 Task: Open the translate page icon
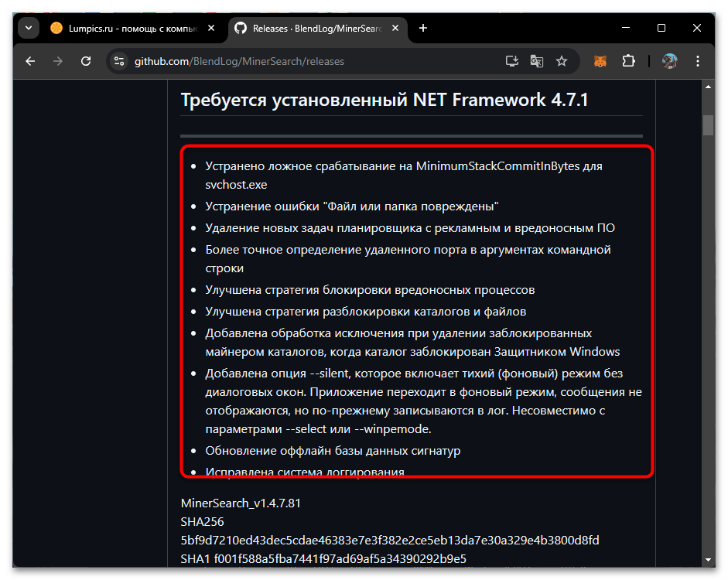click(537, 61)
